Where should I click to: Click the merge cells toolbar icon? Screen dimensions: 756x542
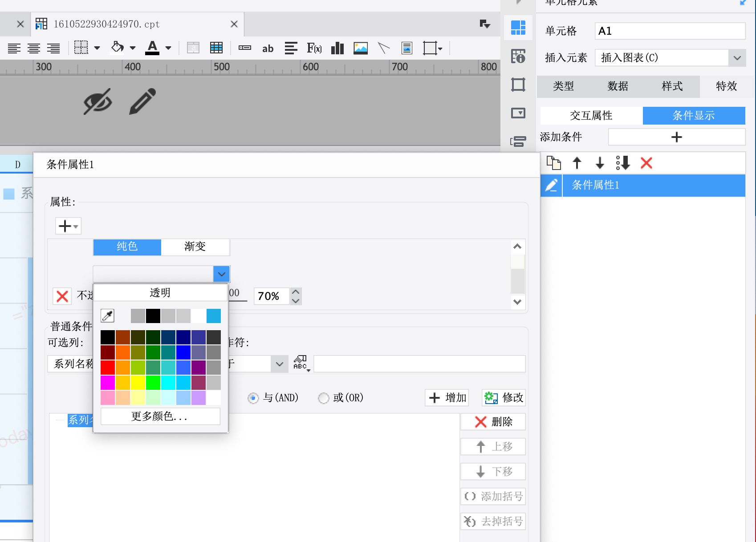click(193, 48)
